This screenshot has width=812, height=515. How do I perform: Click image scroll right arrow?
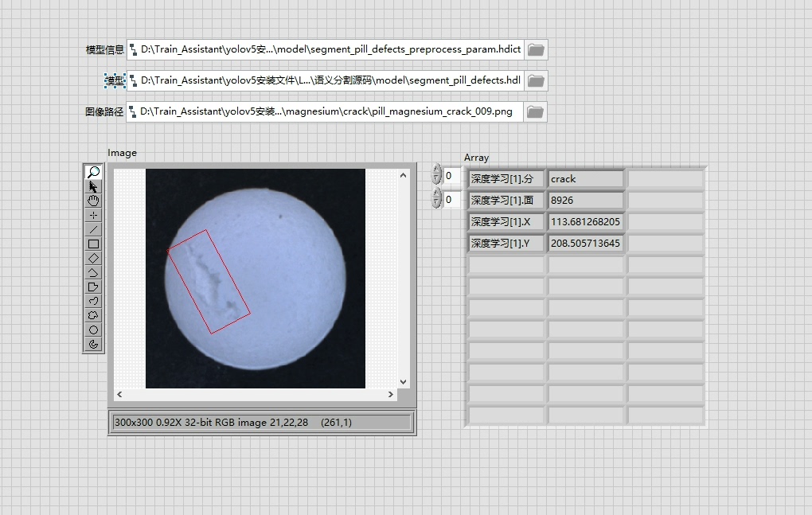click(390, 394)
